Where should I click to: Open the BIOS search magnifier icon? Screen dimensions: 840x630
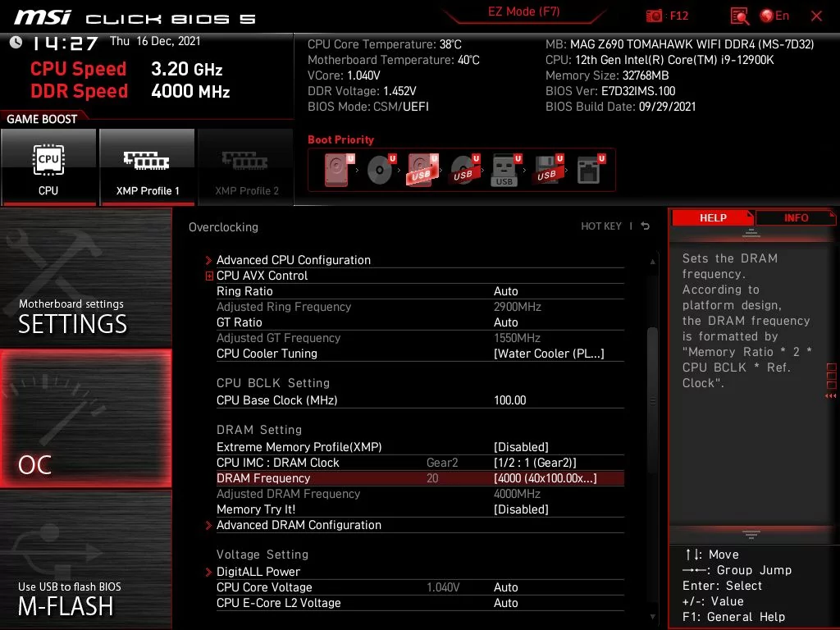point(740,16)
